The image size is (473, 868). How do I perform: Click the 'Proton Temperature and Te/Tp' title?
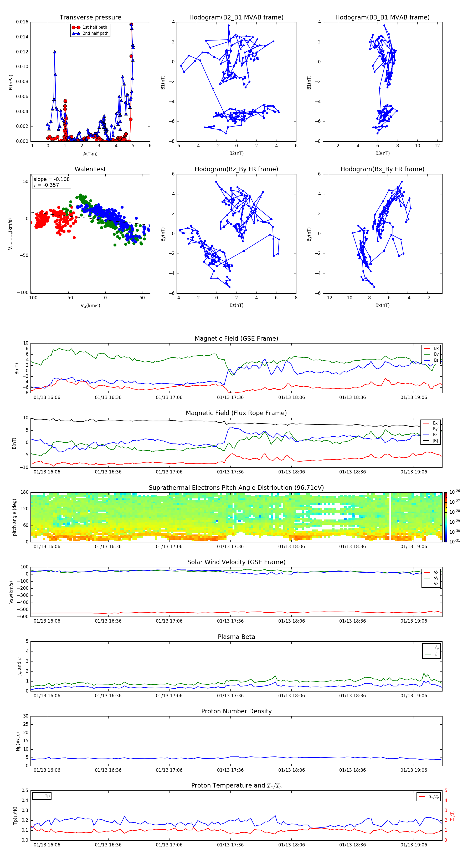(x=236, y=786)
